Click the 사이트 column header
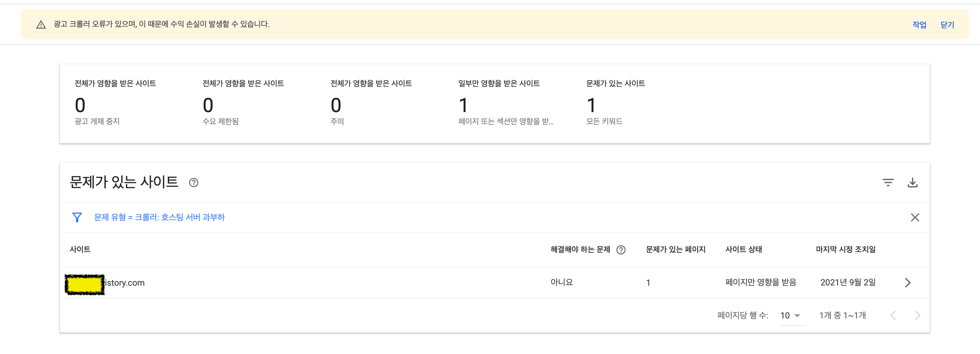The width and height of the screenshot is (980, 354). tap(80, 249)
